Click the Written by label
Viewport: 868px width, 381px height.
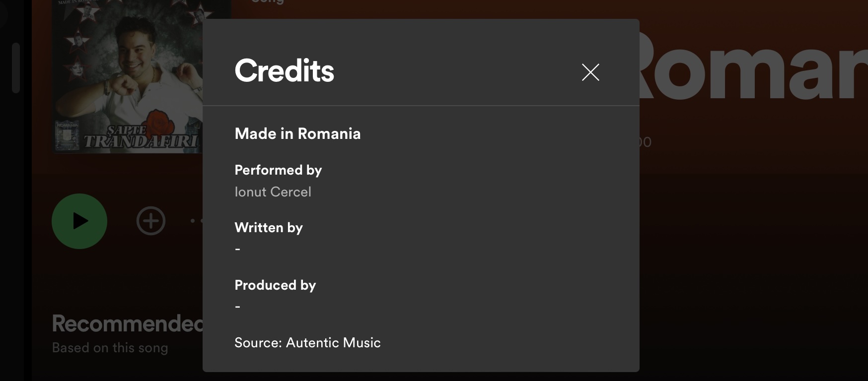269,228
